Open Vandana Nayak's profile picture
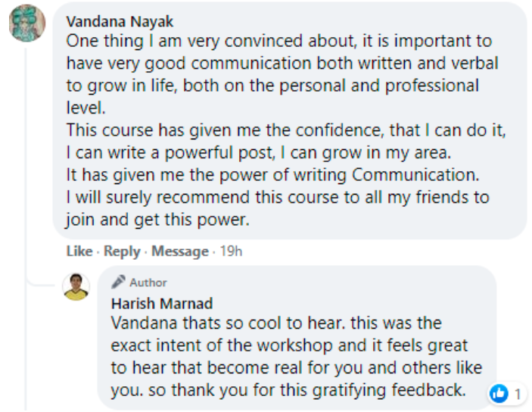The height and width of the screenshot is (412, 532). [x=26, y=23]
